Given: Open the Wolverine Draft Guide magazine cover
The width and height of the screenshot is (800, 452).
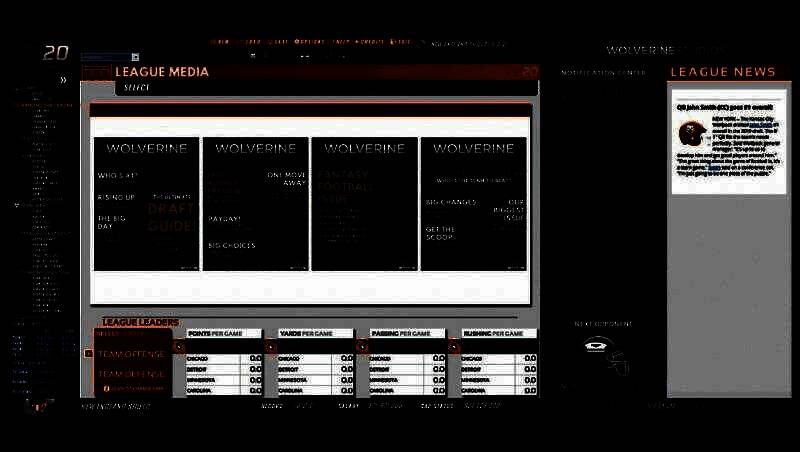Looking at the screenshot, I should pos(254,204).
